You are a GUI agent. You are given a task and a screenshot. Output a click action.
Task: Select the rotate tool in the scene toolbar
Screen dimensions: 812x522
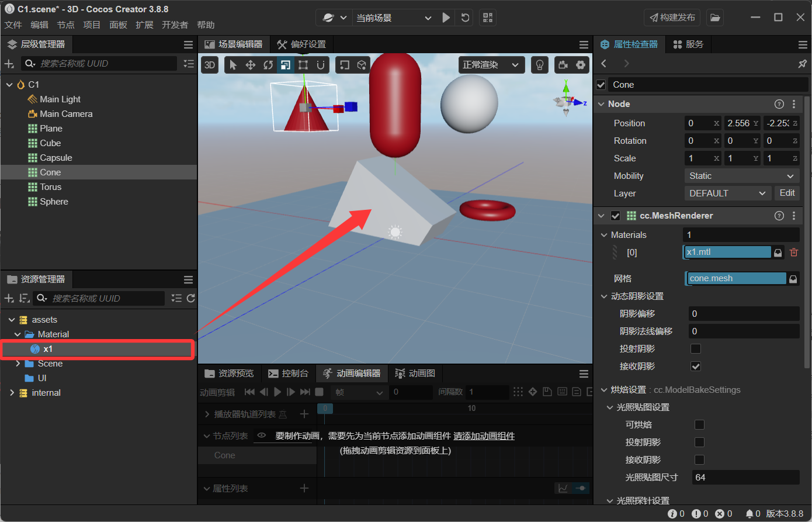(x=268, y=65)
